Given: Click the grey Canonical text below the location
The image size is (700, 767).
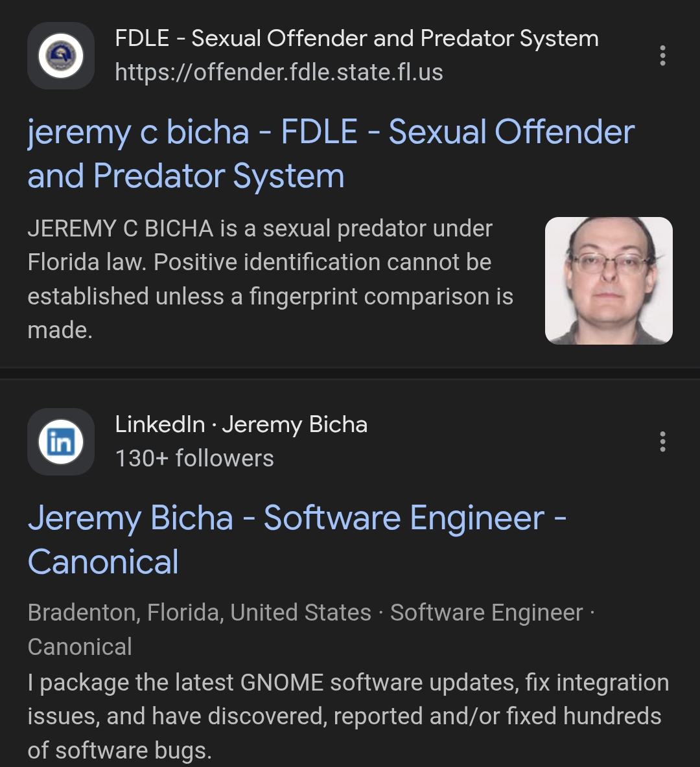Looking at the screenshot, I should [x=80, y=647].
